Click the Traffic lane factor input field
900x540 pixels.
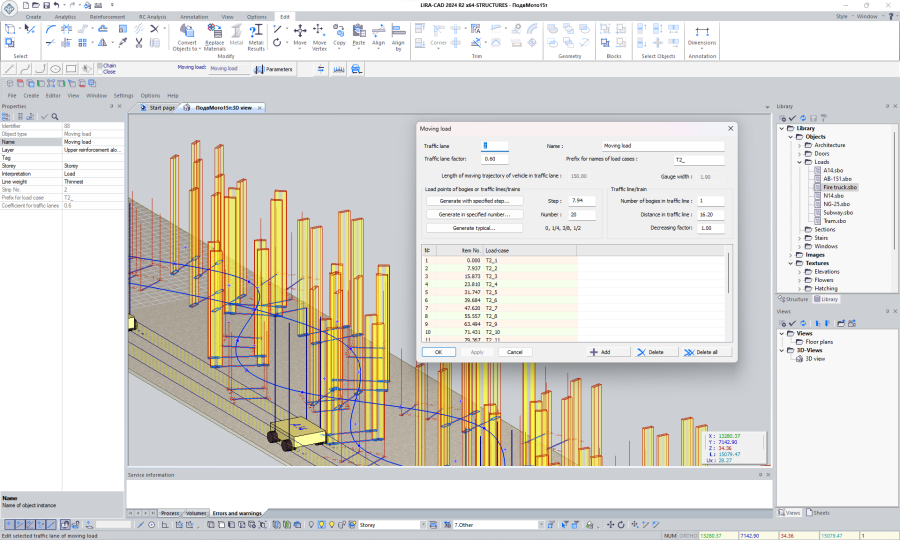coord(496,158)
